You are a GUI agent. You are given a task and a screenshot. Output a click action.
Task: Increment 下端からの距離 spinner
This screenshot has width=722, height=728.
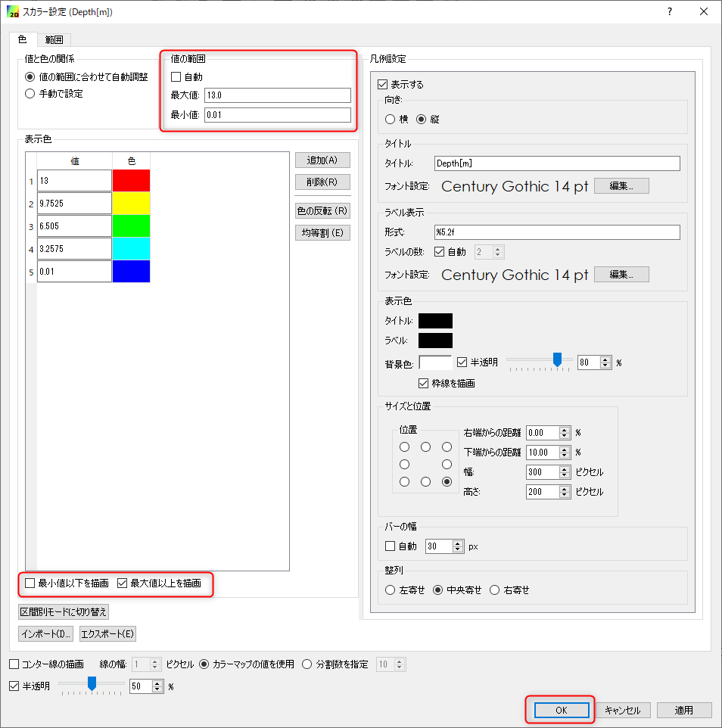coord(564,450)
